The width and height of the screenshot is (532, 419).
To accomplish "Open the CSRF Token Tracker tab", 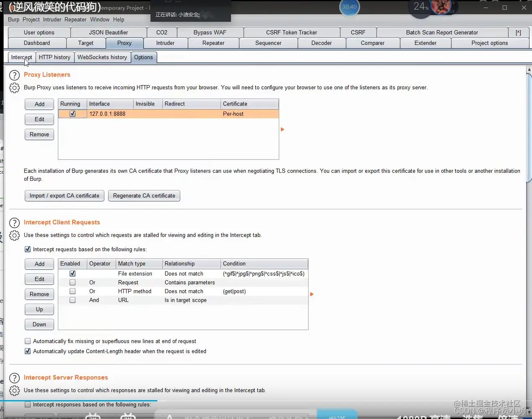I will click(x=292, y=32).
